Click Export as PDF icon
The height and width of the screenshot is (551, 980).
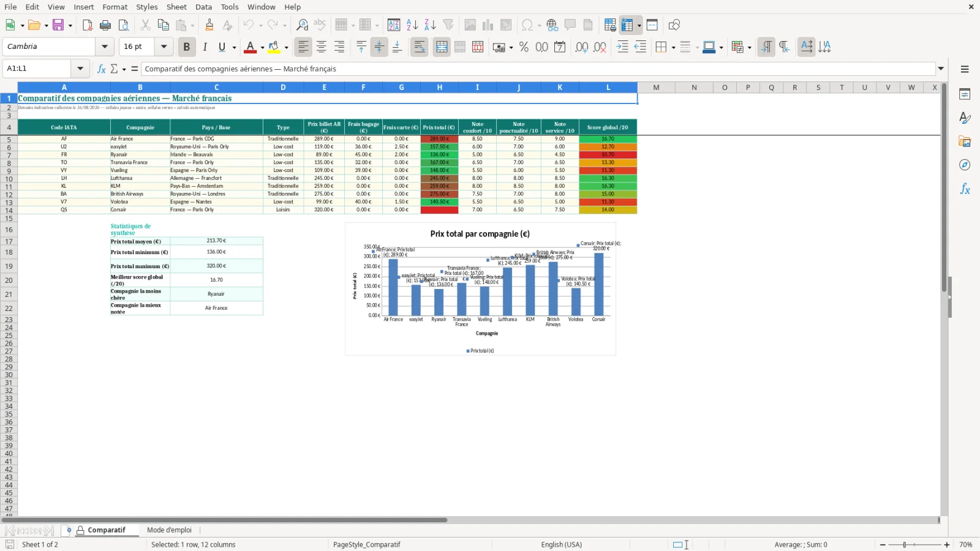click(x=88, y=25)
